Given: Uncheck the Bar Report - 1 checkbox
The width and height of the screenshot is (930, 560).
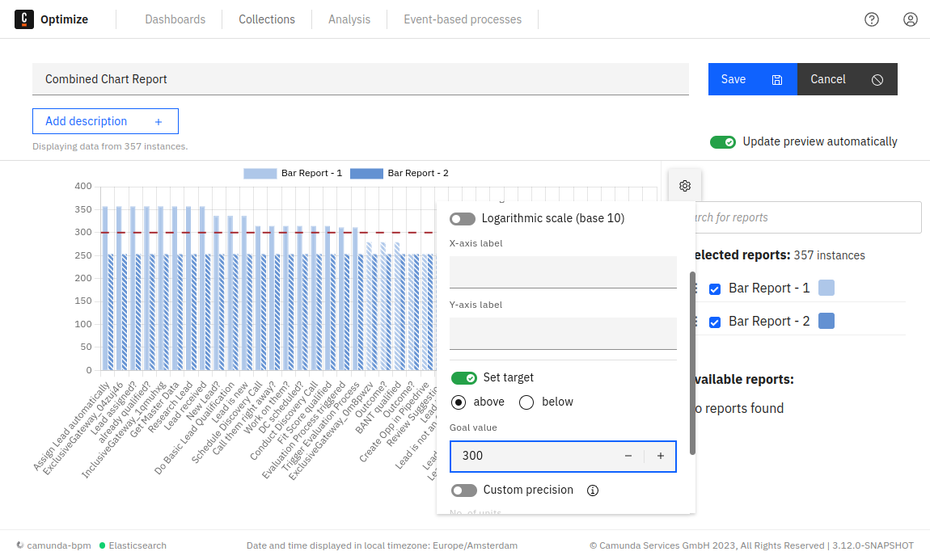Looking at the screenshot, I should (714, 288).
